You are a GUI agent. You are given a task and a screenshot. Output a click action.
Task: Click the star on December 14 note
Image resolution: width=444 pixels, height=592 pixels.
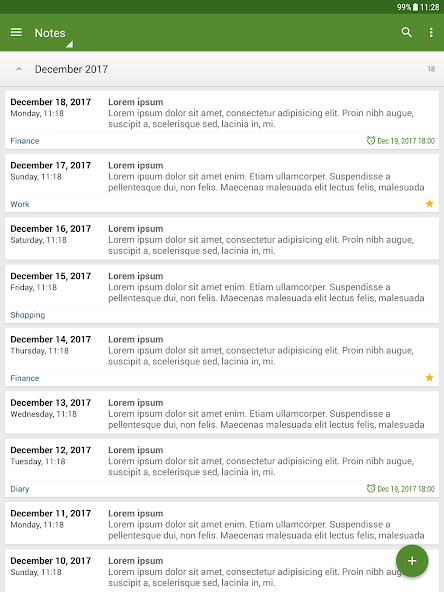pos(429,378)
